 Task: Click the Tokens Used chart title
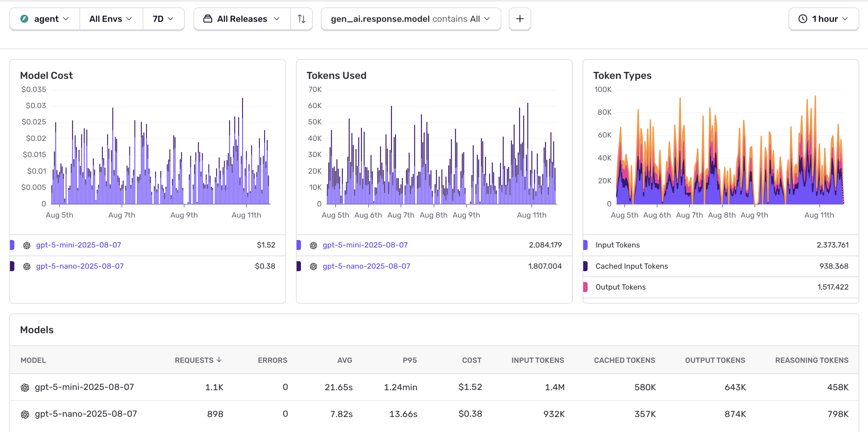click(336, 75)
